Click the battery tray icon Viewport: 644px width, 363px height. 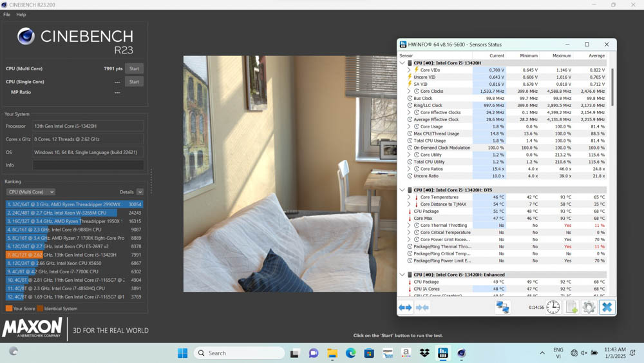[594, 353]
